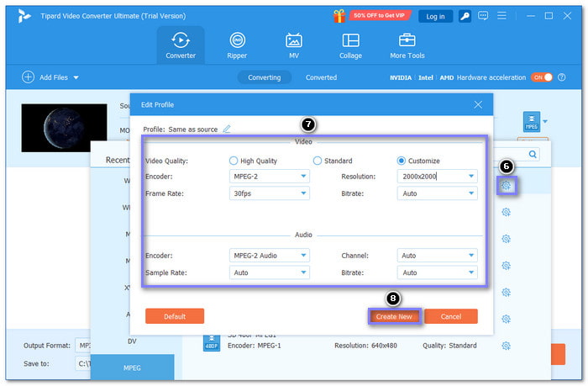588x386 pixels.
Task: Open audio Channel dropdown
Action: (x=438, y=256)
